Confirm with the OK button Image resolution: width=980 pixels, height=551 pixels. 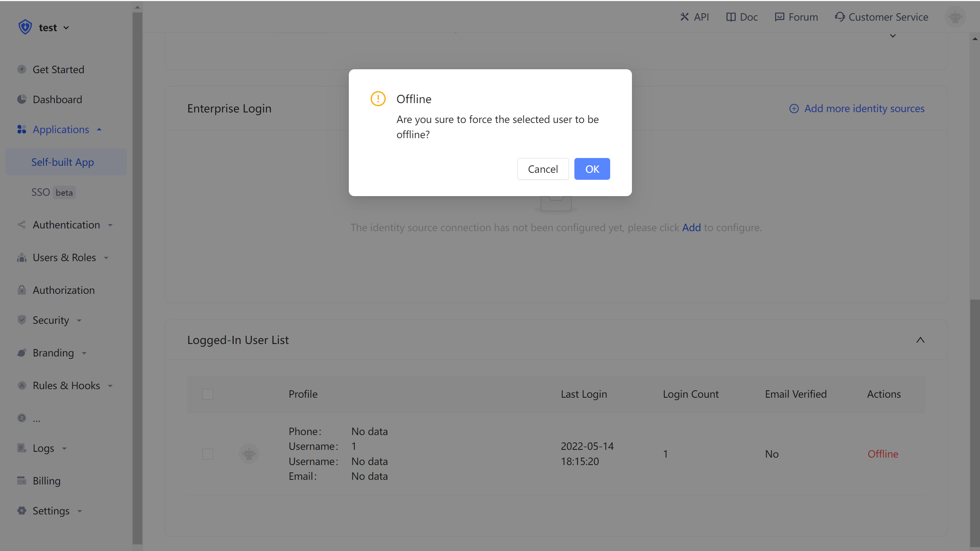click(592, 169)
